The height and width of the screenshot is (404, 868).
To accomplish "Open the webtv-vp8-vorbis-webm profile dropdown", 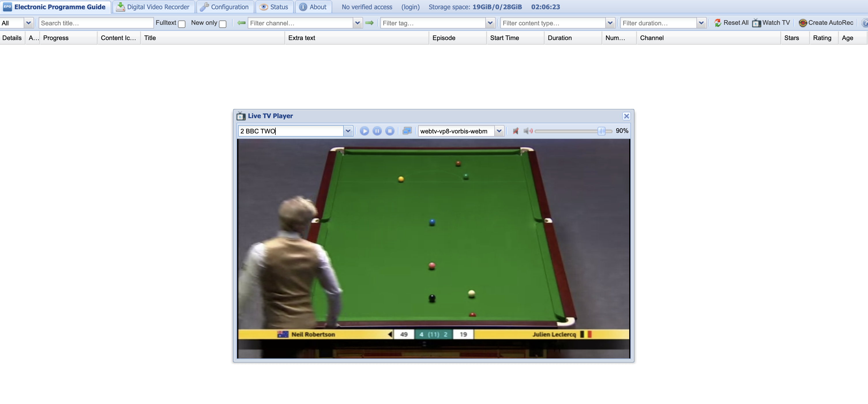I will coord(499,131).
